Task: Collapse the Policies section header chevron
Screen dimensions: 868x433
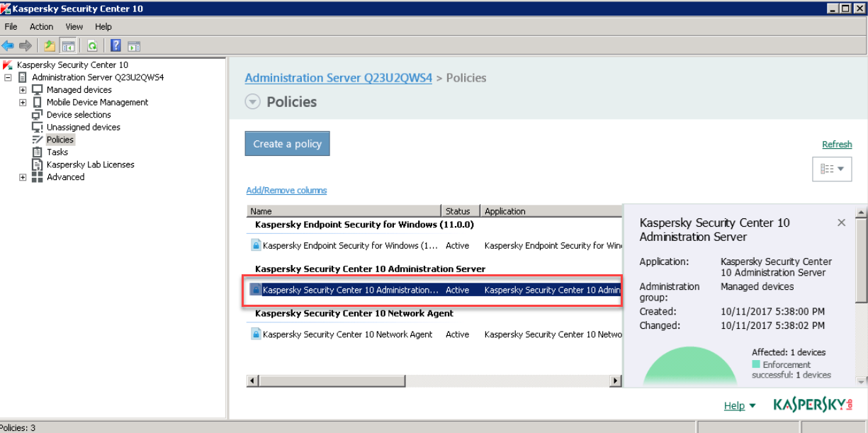Action: coord(253,102)
